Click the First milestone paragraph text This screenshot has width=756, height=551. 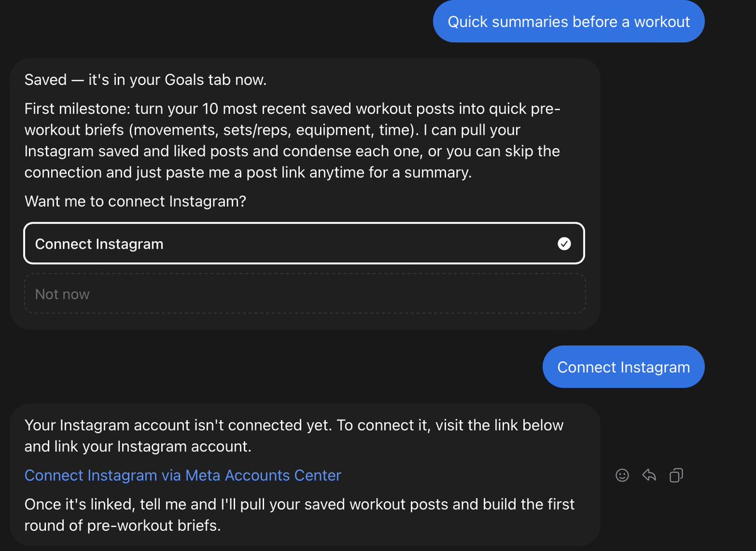click(292, 140)
